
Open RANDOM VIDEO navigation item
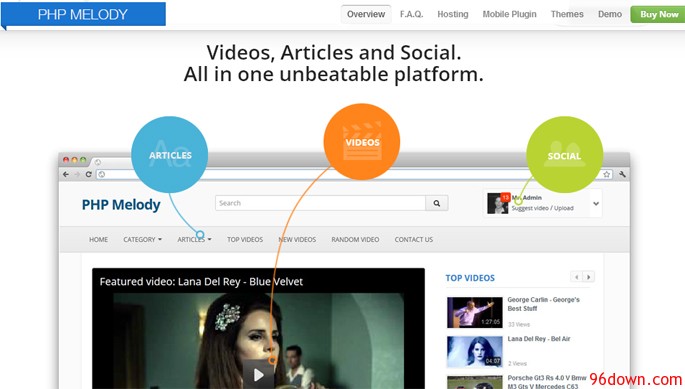click(x=355, y=240)
